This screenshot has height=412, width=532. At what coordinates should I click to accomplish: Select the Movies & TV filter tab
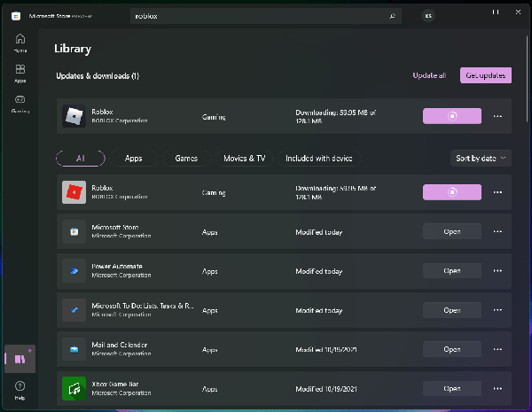click(245, 159)
